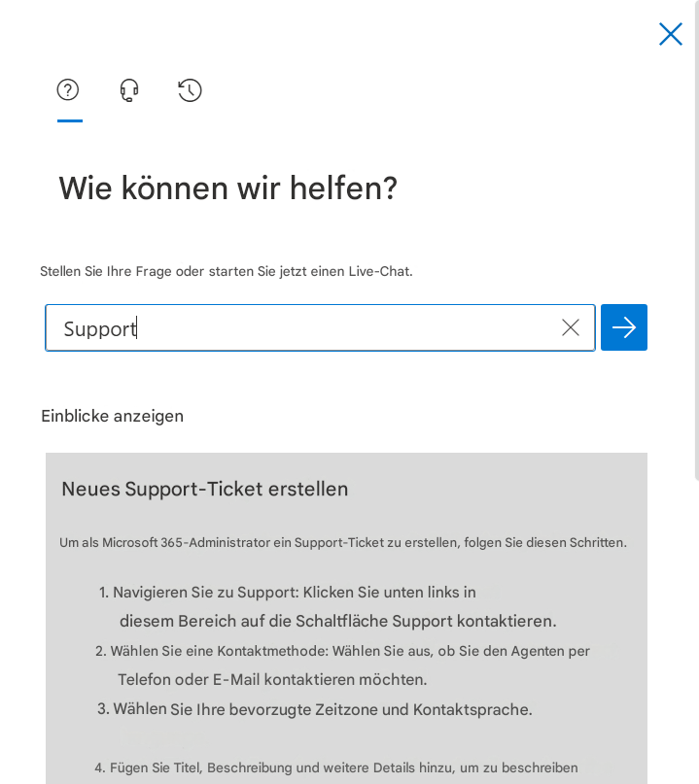Viewport: 699px width, 784px height.
Task: Clear the search field with the X icon
Action: coord(571,327)
